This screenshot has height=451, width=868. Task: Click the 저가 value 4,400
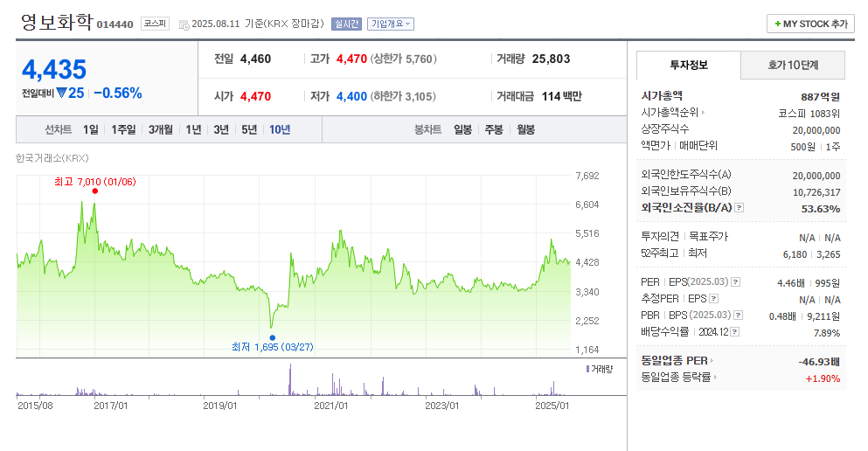351,96
